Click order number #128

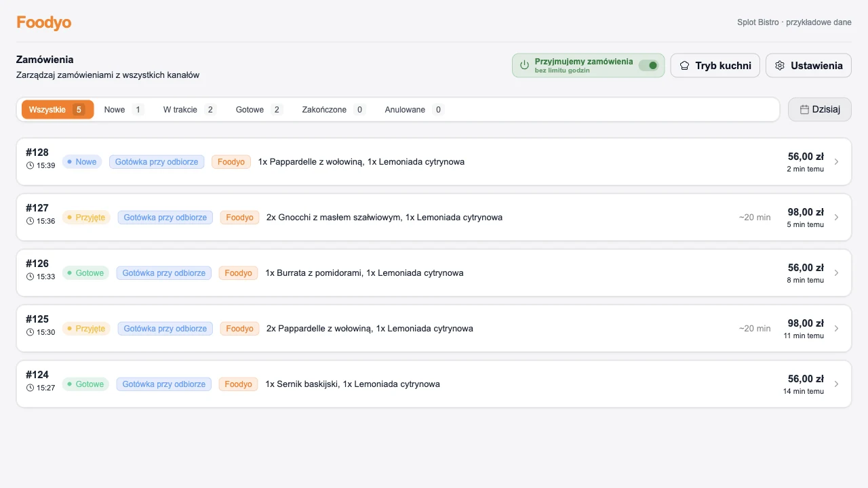37,152
